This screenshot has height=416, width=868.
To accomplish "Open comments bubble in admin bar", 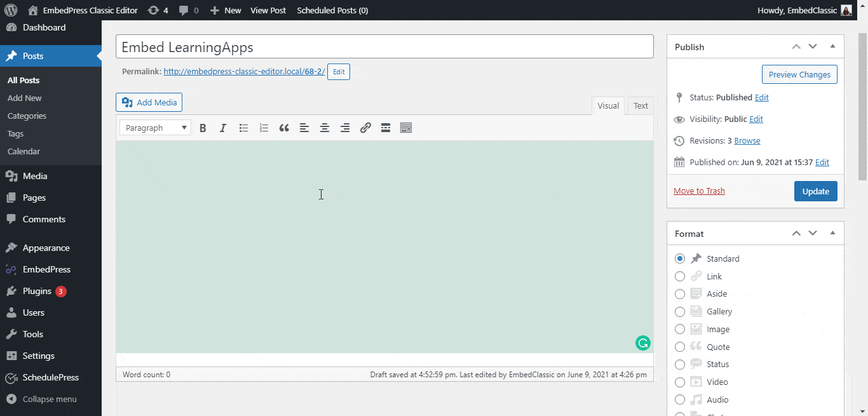I will [x=189, y=10].
